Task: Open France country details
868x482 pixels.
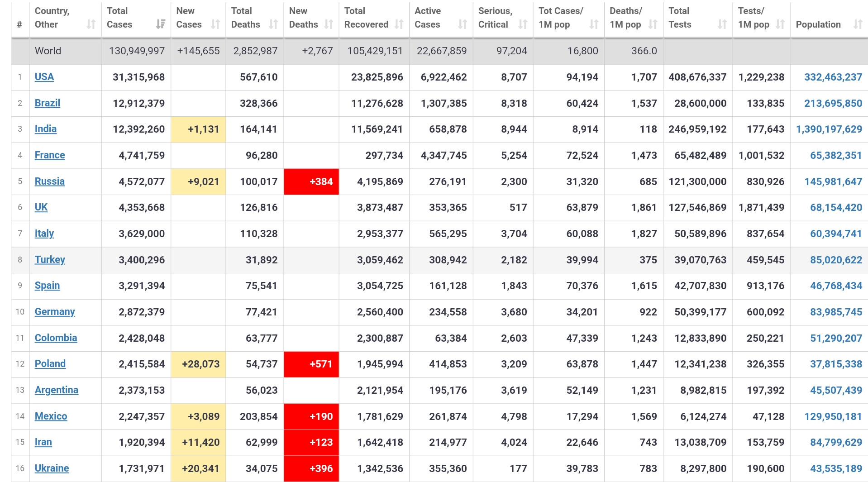Action: click(x=50, y=155)
